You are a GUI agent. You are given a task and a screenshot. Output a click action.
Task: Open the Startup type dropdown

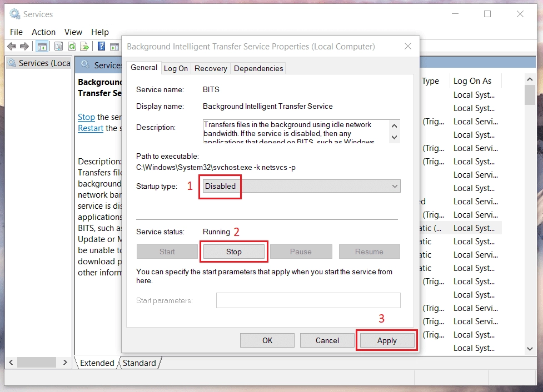301,186
